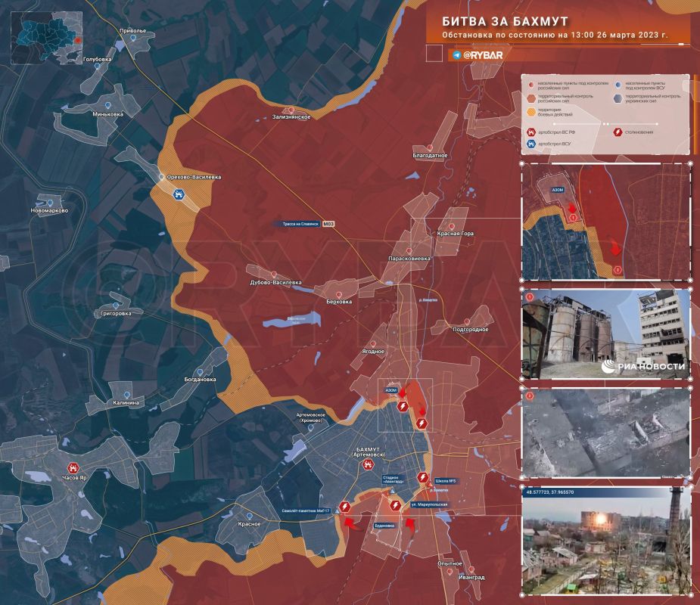
Task: Click the clash icon beside Школа №5
Action: (422, 478)
